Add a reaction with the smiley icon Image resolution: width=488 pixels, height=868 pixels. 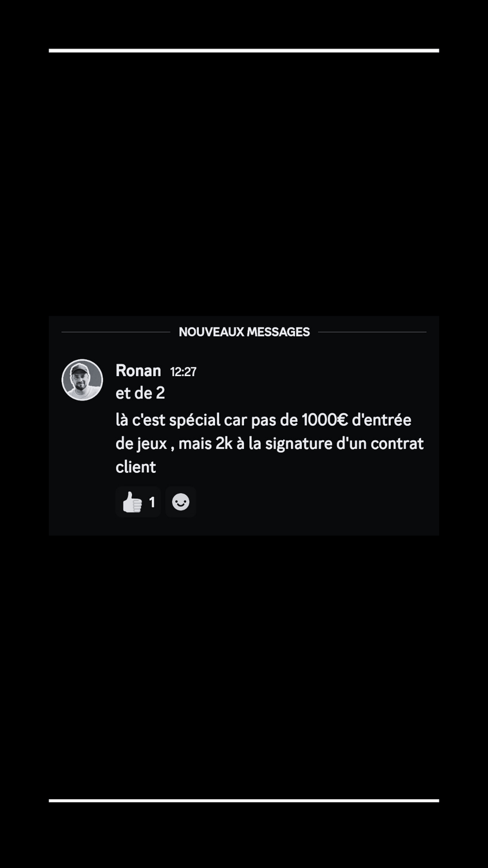(180, 502)
